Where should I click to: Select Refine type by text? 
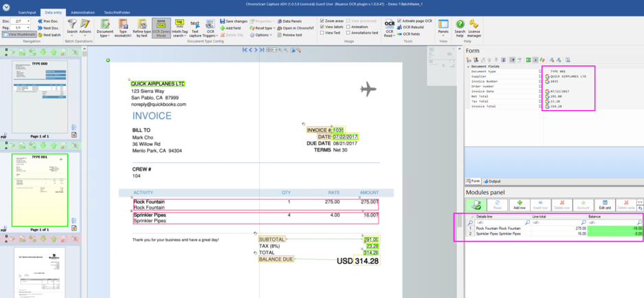(x=142, y=28)
